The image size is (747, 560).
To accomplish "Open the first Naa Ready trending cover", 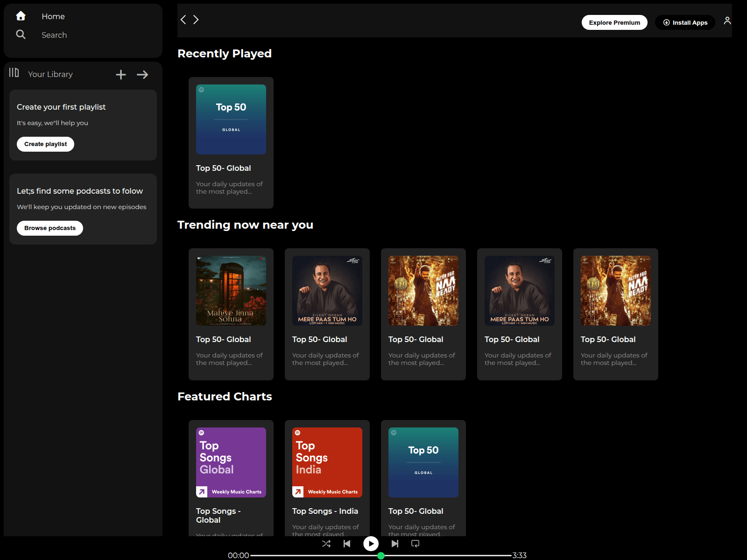I will click(x=423, y=291).
